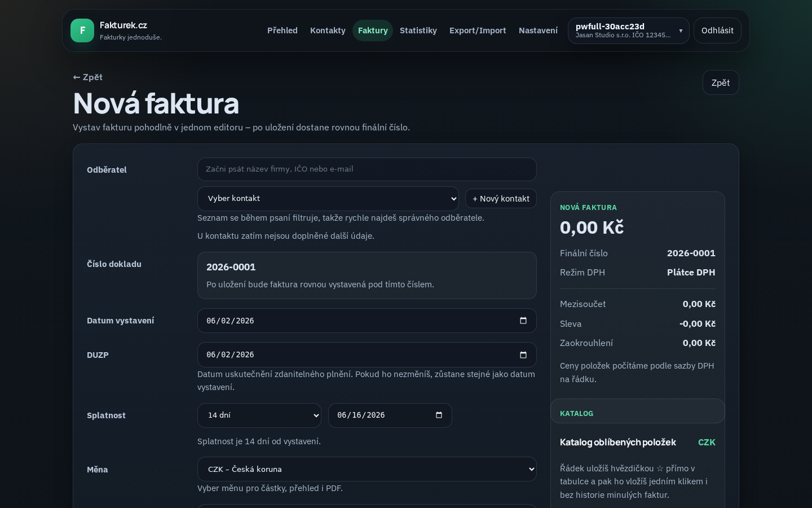
Task: Click the KATALOG section heading
Action: point(576,414)
